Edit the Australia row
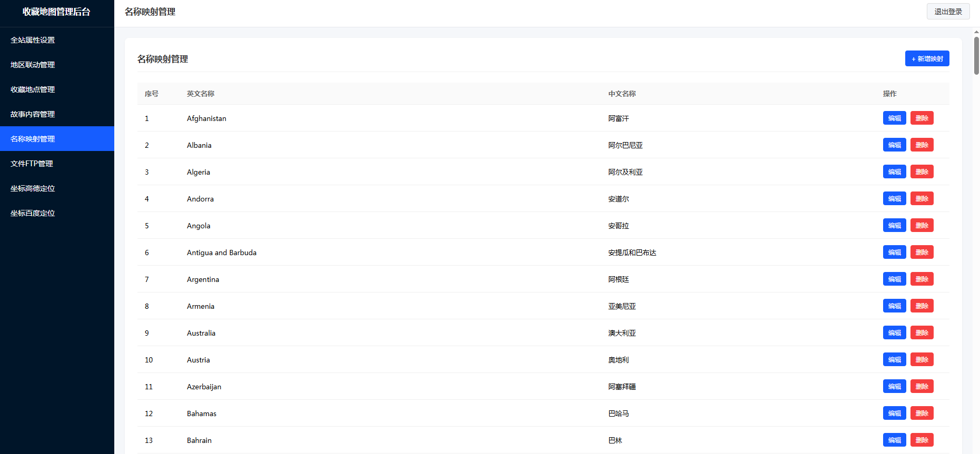Image resolution: width=980 pixels, height=454 pixels. pyautogui.click(x=894, y=332)
